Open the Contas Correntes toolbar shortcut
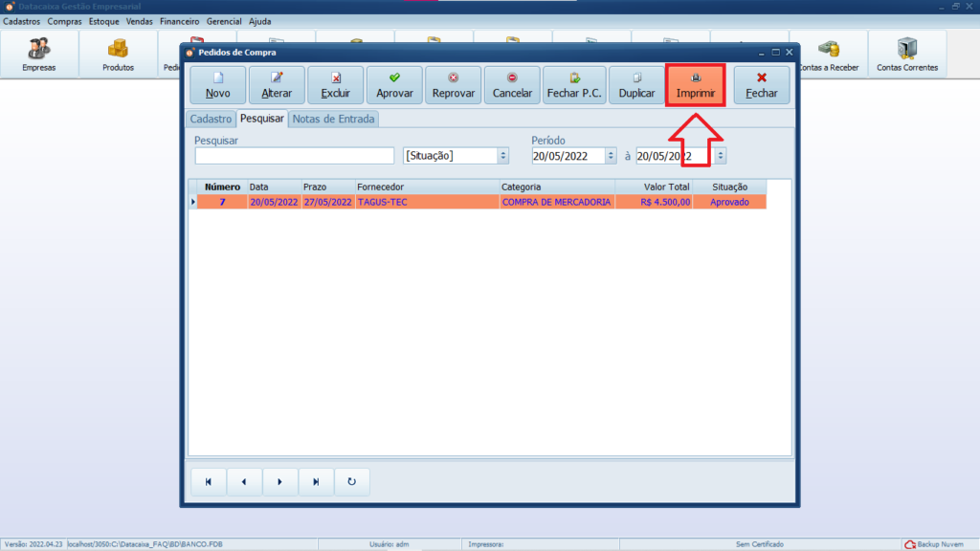 906,55
